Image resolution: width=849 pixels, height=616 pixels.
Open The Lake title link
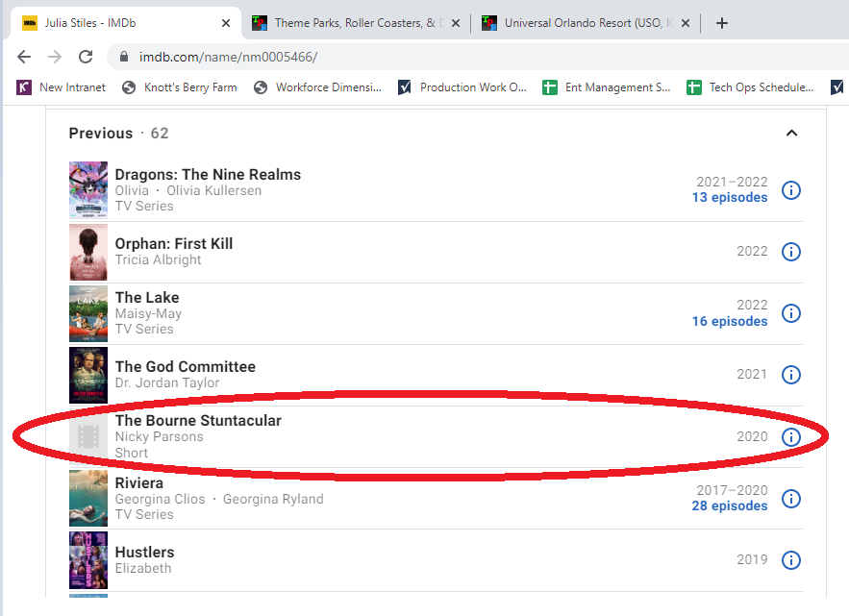[x=147, y=297]
